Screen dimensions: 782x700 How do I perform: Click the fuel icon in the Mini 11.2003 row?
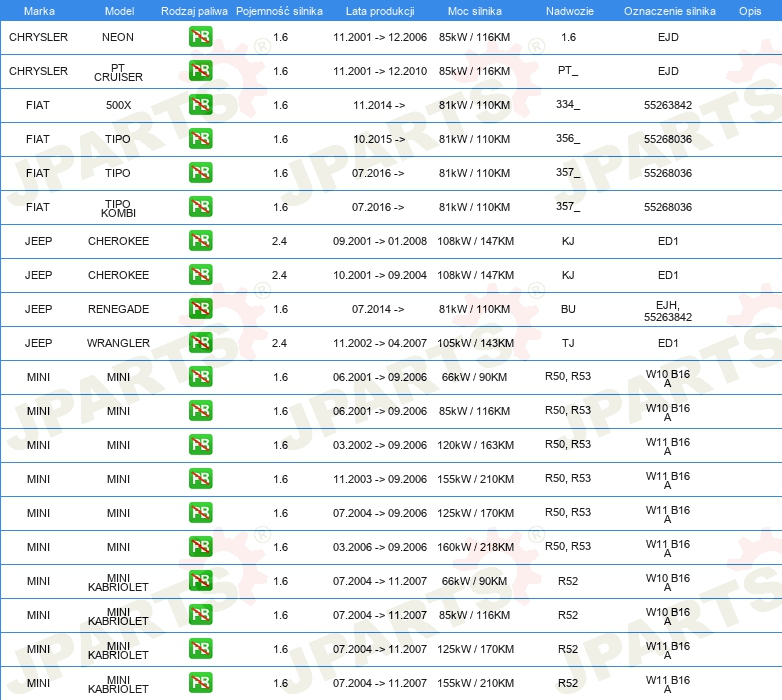point(200,479)
